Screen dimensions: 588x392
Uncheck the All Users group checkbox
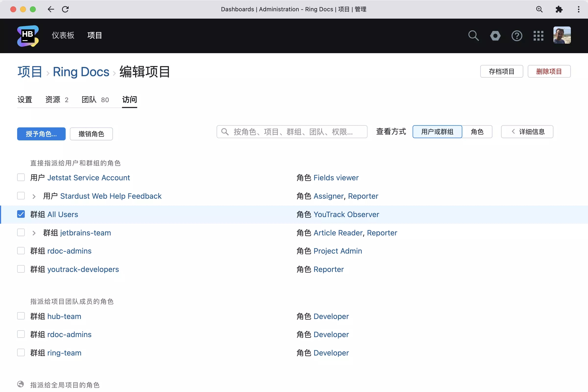coord(21,214)
